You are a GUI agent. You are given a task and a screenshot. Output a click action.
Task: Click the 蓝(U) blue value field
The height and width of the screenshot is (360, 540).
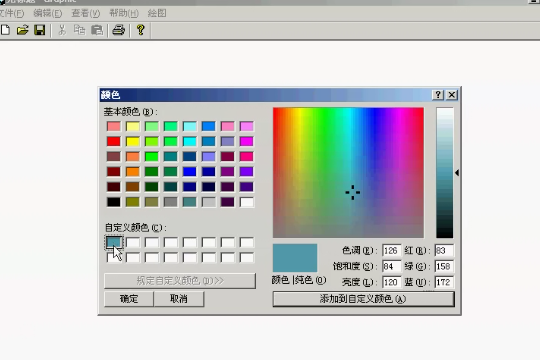pos(444,282)
